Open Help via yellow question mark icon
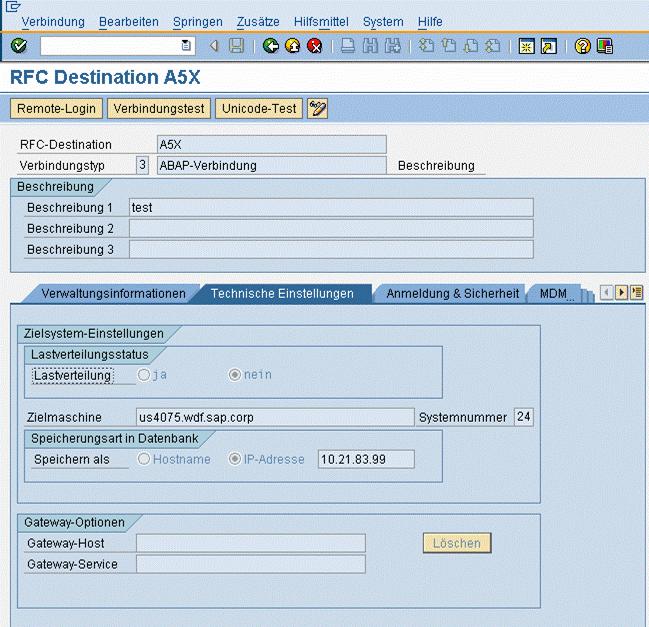 pyautogui.click(x=582, y=46)
